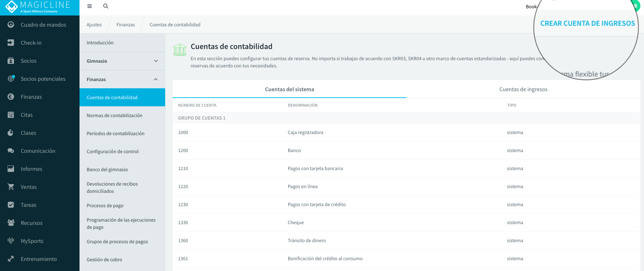Open Introducción in settings menu
The height and width of the screenshot is (271, 644).
click(x=122, y=43)
